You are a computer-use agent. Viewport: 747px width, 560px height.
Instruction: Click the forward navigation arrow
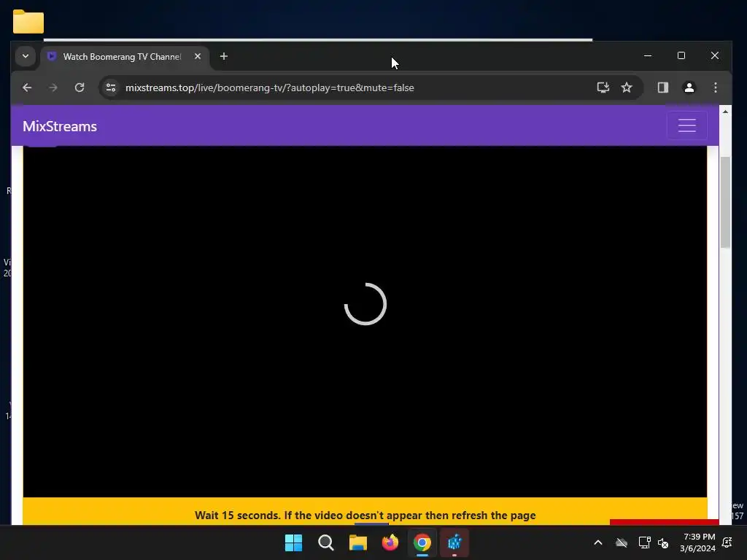53,87
